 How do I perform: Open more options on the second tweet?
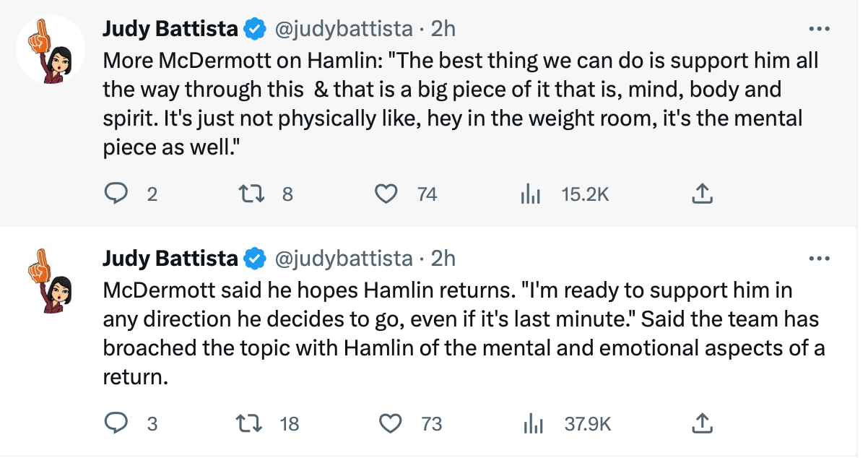(x=818, y=259)
